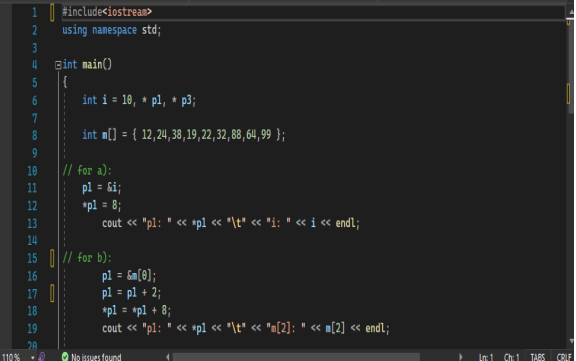The image size is (576, 361).
Task: Click on the 'int m[]' array declaration line
Action: coord(184,135)
